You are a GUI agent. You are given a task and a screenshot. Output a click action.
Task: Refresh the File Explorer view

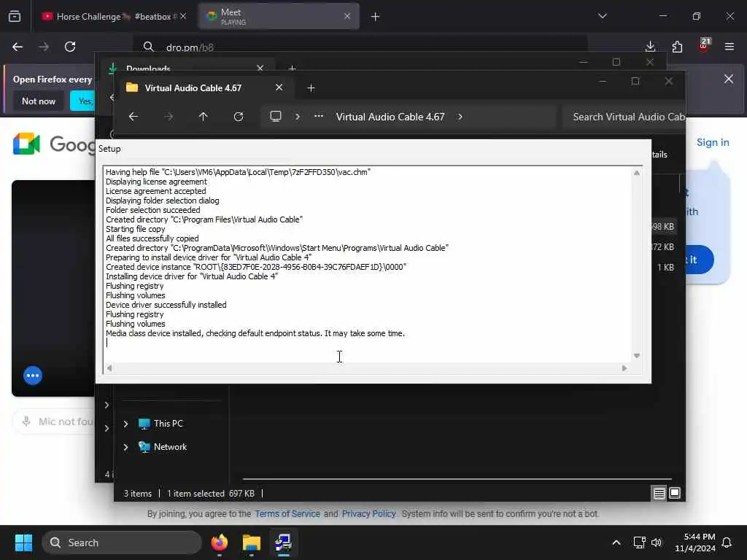click(239, 117)
